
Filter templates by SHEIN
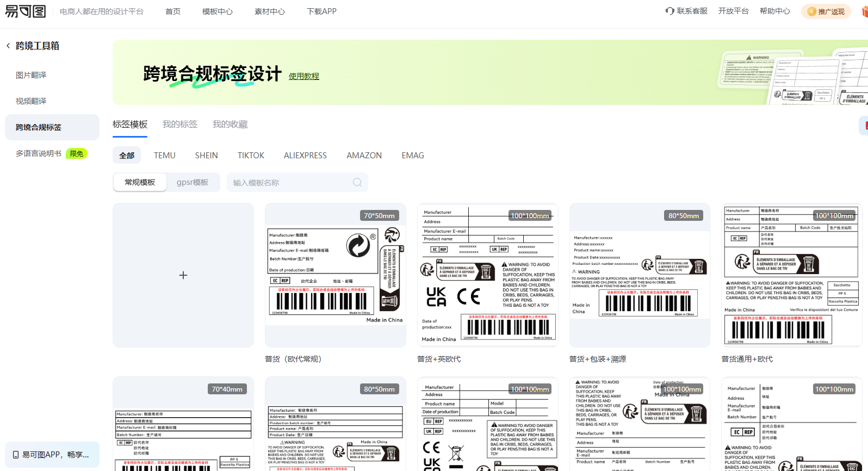207,156
